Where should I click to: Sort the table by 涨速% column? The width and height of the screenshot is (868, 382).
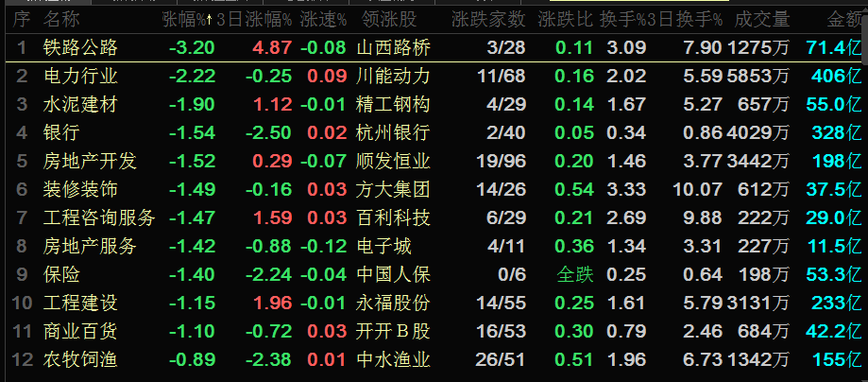[323, 19]
